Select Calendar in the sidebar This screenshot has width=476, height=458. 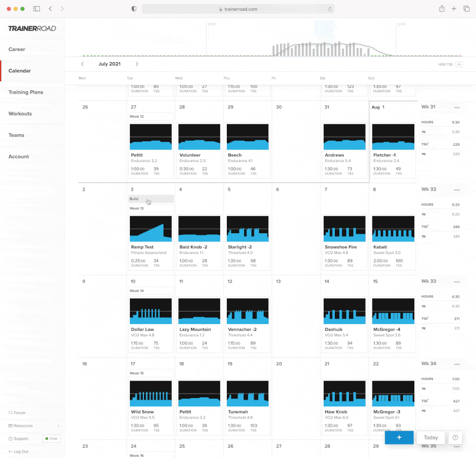coord(20,71)
